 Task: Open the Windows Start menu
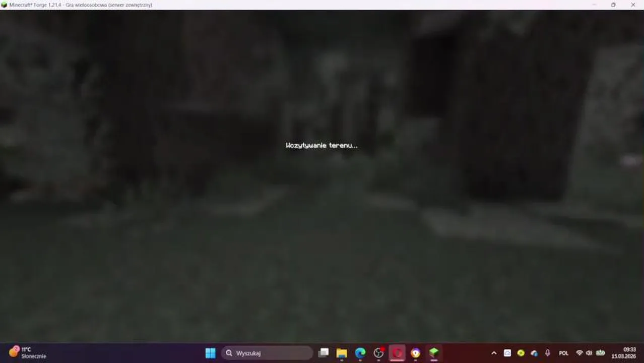pos(211,353)
